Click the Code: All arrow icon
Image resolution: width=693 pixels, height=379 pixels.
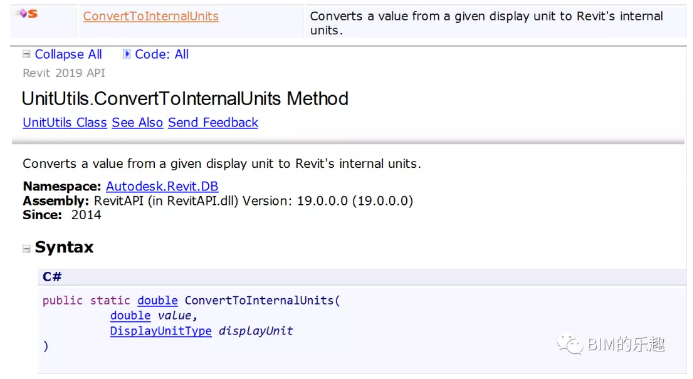pos(126,54)
